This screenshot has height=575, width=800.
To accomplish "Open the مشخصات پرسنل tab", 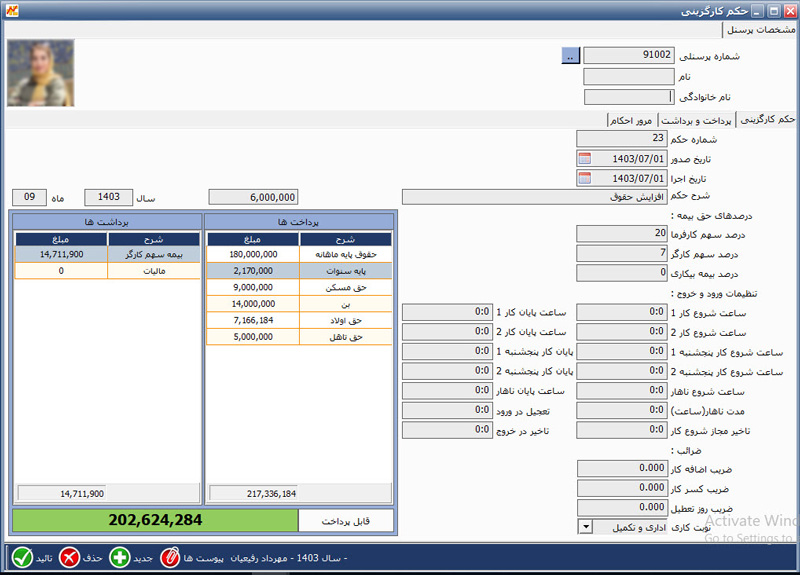I will 761,30.
